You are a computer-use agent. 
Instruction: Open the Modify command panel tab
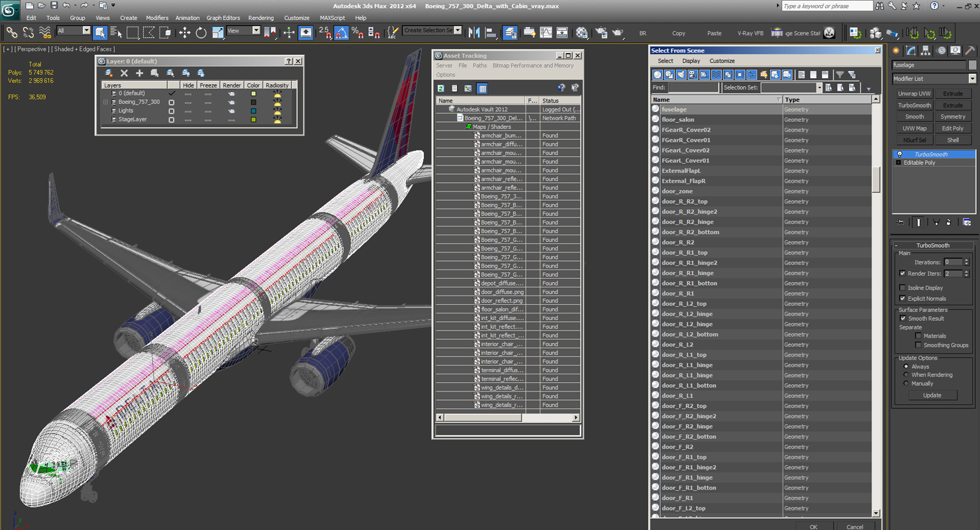click(911, 50)
